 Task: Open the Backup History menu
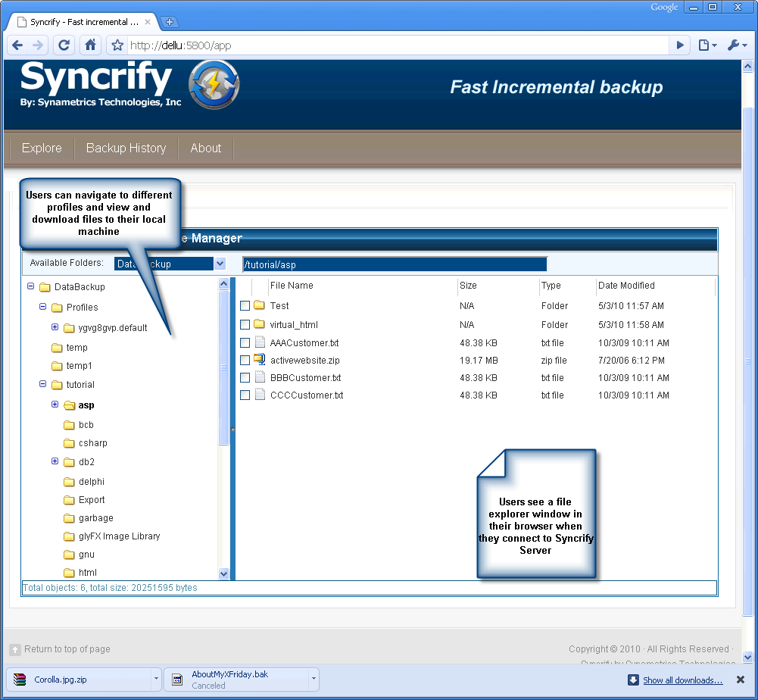126,148
